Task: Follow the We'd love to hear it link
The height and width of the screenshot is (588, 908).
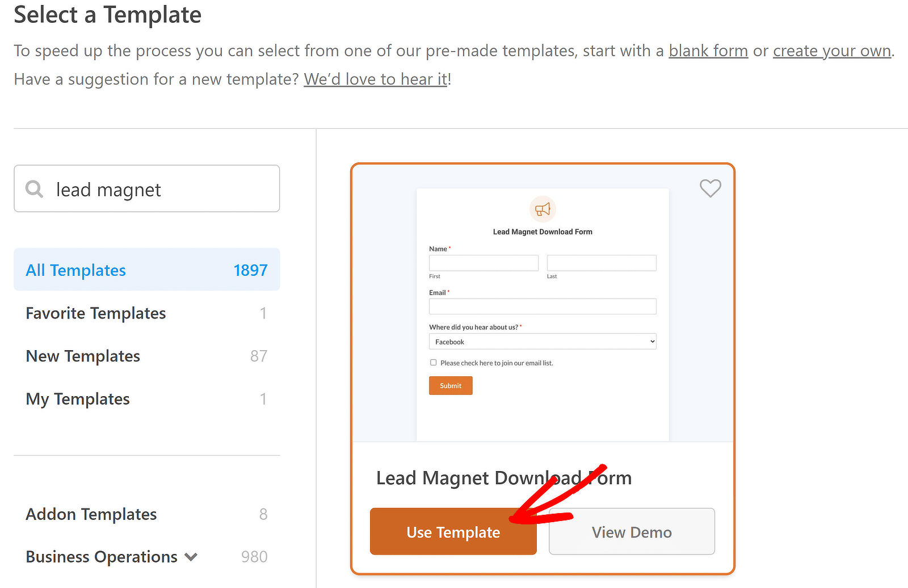Action: pos(375,79)
